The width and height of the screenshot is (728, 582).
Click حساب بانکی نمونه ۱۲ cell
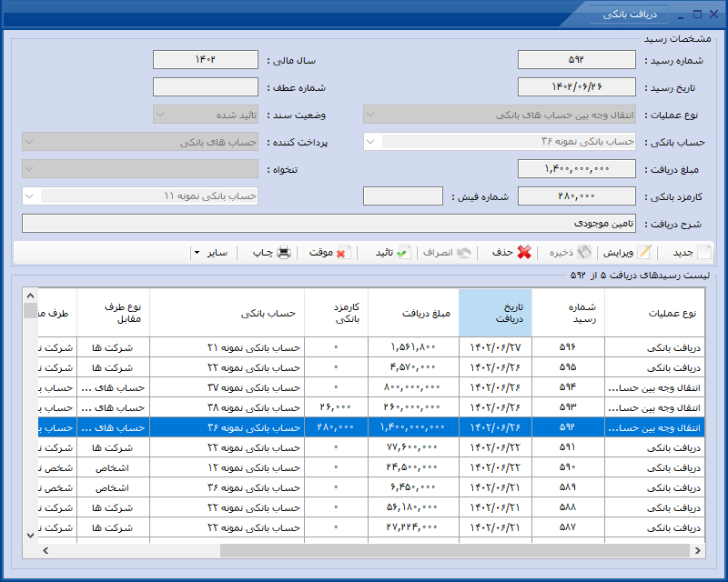[227, 467]
